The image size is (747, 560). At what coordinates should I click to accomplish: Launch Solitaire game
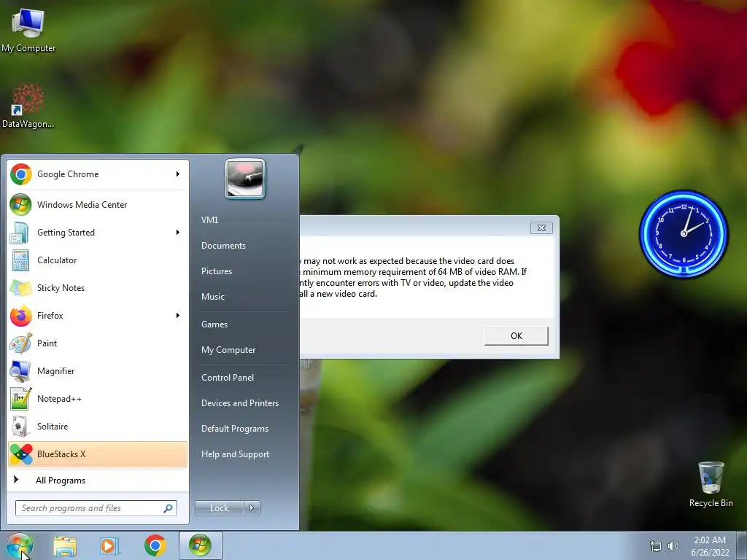click(97, 426)
